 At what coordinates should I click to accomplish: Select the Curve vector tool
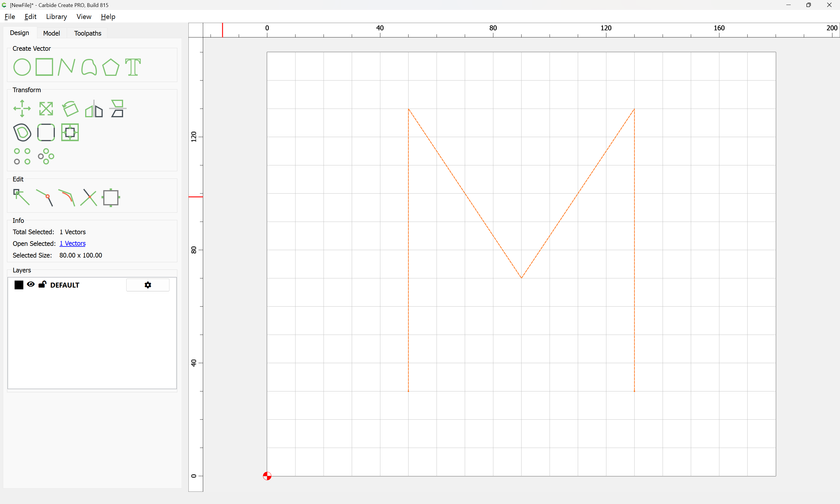click(89, 67)
